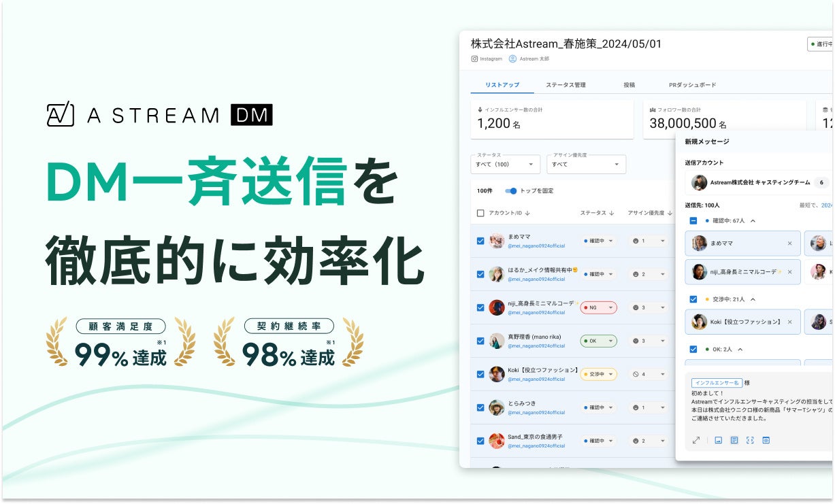835x504 pixels.
Task: Collapse the 確認中: 67人 group
Action: (753, 221)
